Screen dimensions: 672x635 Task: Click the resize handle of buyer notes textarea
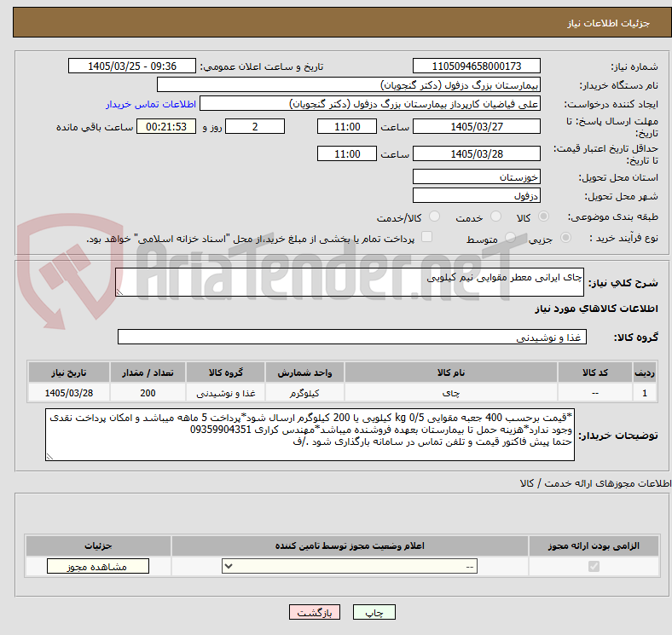pyautogui.click(x=49, y=457)
